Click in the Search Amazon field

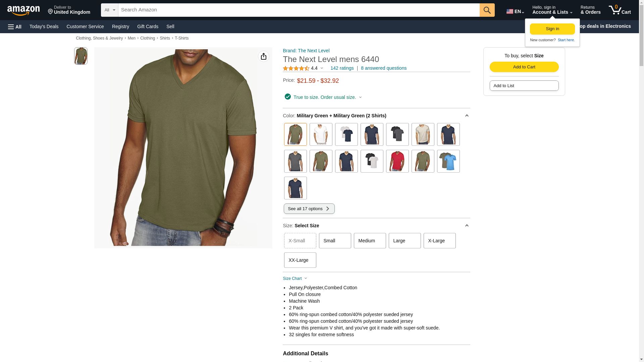click(x=299, y=10)
